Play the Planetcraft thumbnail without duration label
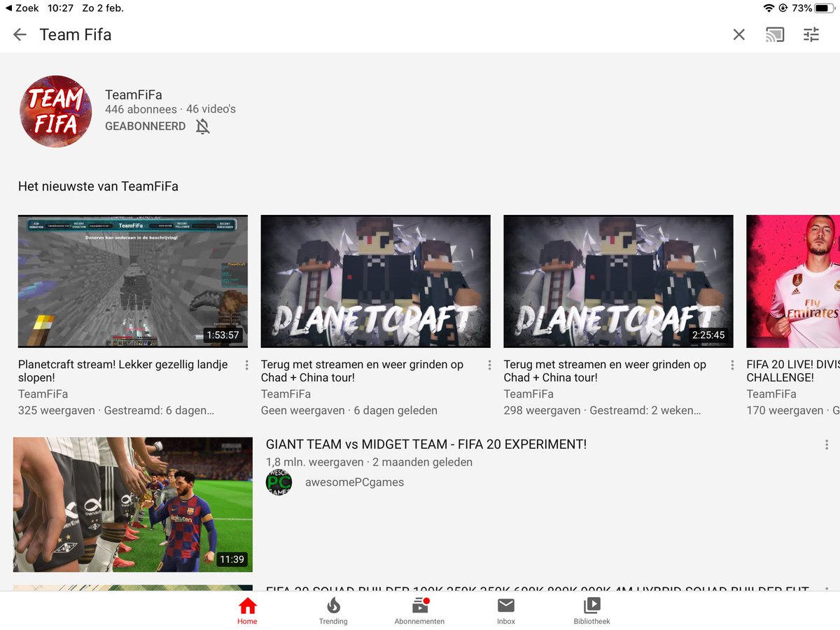Image resolution: width=840 pixels, height=630 pixels. click(x=376, y=281)
